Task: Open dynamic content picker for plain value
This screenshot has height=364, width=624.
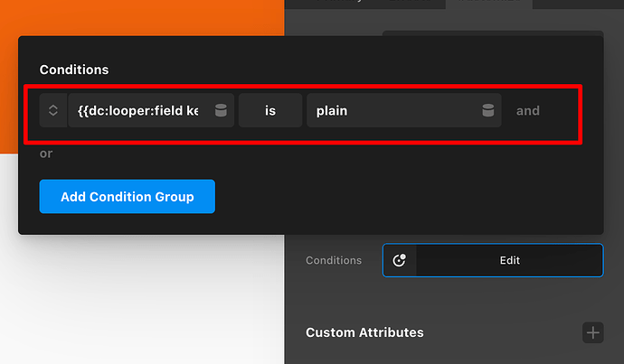Action: pyautogui.click(x=488, y=110)
